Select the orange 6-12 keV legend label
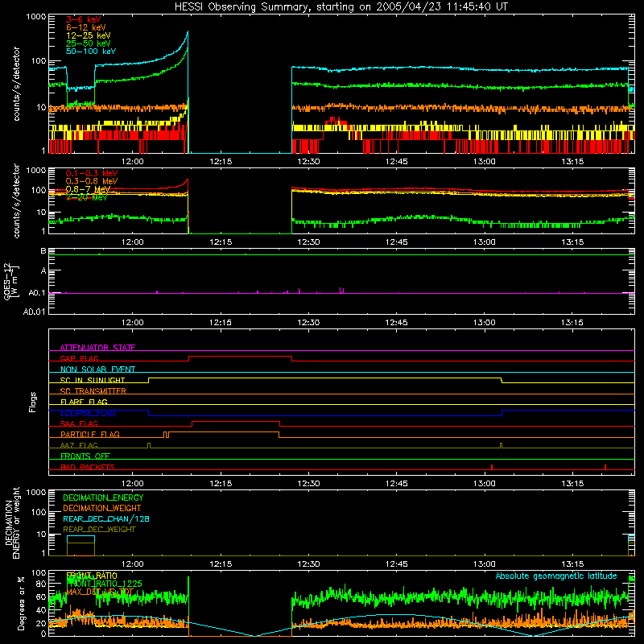 click(86, 27)
